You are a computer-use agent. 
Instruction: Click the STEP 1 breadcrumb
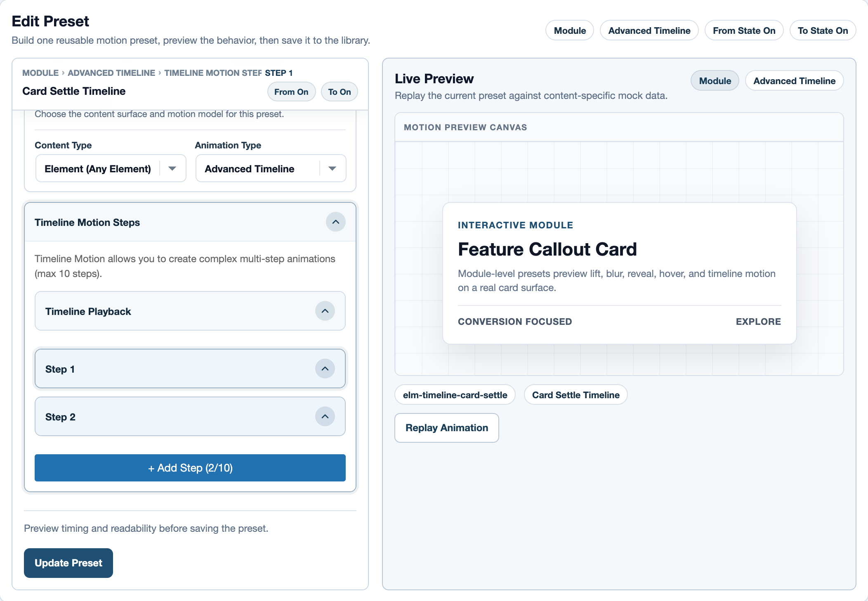coord(279,73)
